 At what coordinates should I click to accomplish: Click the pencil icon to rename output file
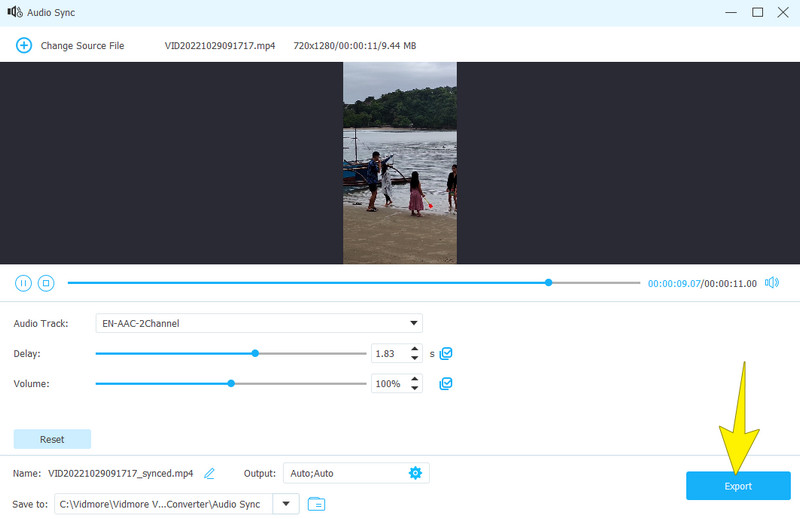coord(209,473)
